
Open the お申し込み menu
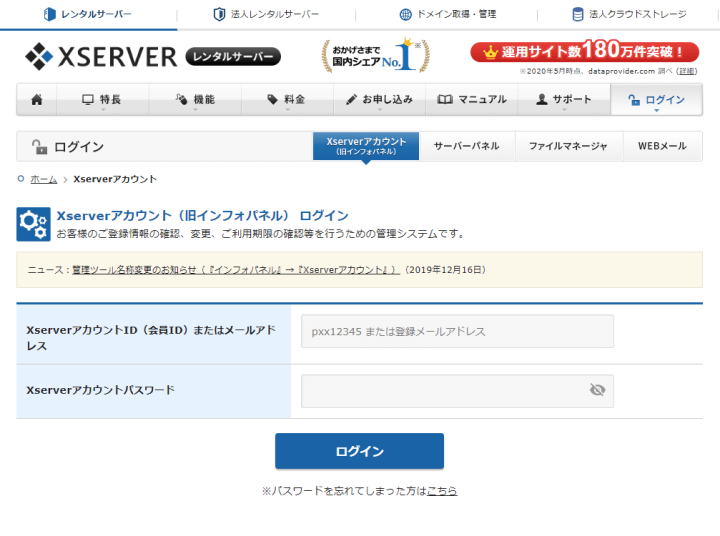click(379, 99)
